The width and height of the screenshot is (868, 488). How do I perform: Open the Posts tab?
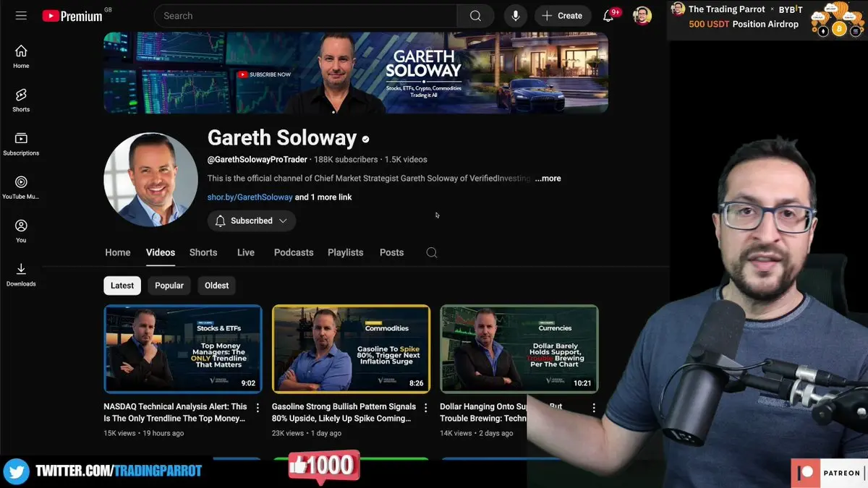tap(391, 252)
